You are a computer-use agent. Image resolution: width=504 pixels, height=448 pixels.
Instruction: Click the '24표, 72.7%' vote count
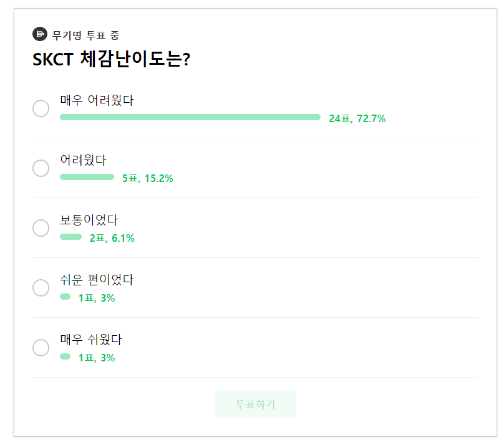(357, 118)
